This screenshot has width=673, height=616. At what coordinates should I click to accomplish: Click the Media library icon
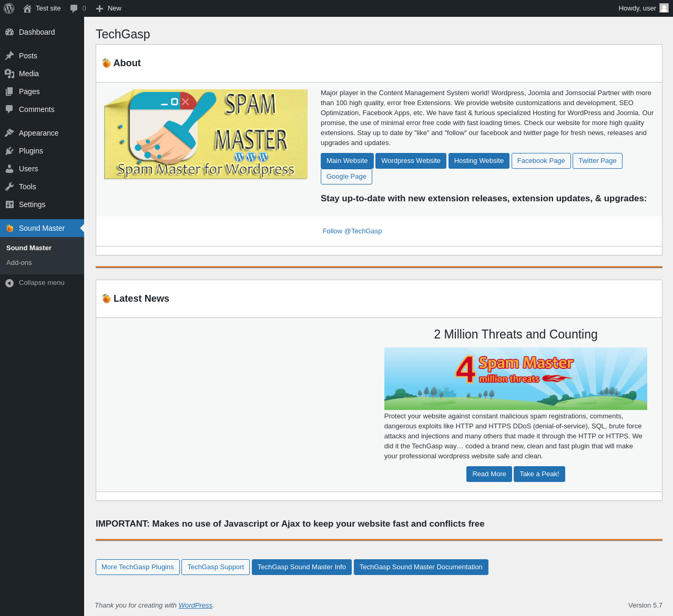tap(9, 74)
